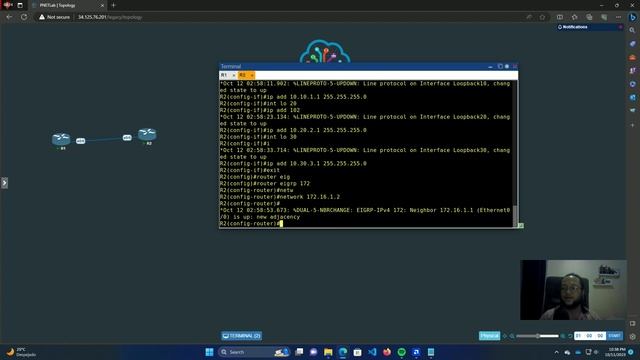Open the TERMINAL (2) taskbar button
Screen dimensions: 640x360
[242, 336]
